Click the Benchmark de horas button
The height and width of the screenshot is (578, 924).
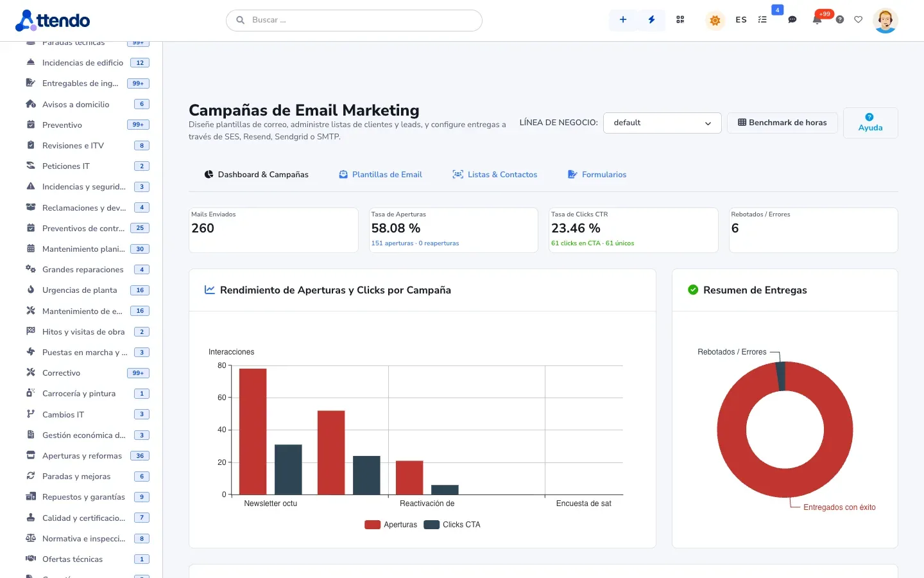tap(782, 123)
